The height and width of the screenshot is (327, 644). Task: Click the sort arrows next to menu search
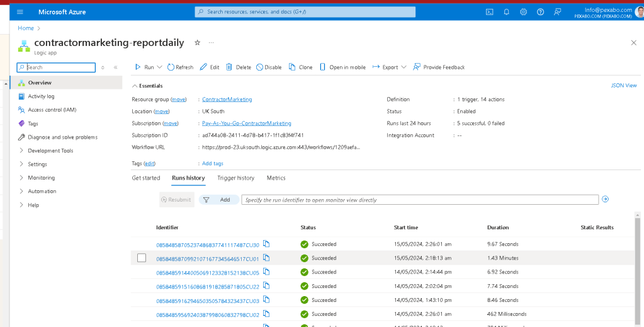pos(103,67)
